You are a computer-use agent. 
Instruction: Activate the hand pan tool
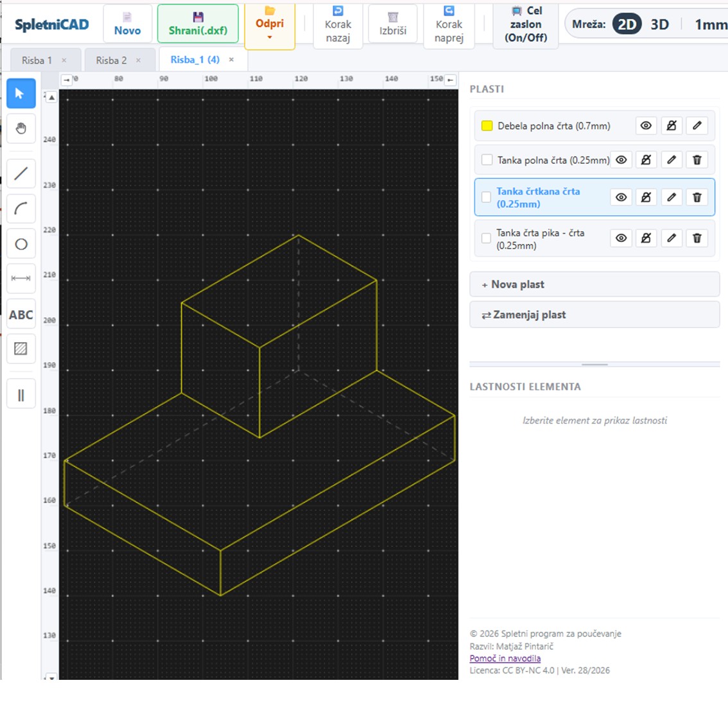(21, 128)
